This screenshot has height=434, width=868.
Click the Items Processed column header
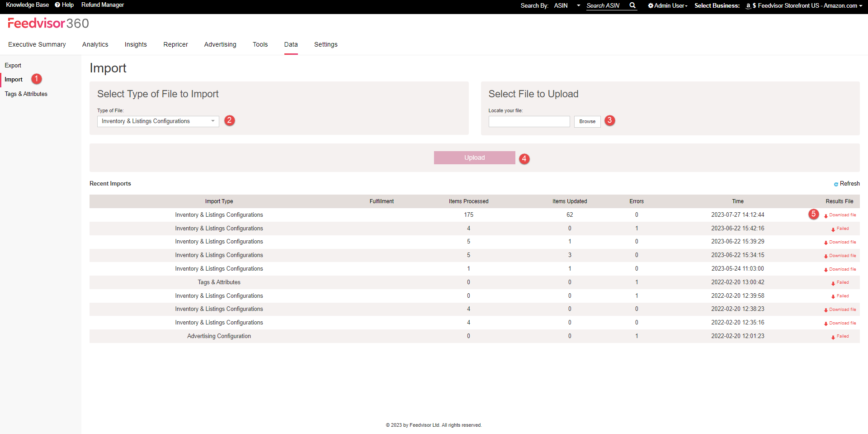[x=469, y=201]
